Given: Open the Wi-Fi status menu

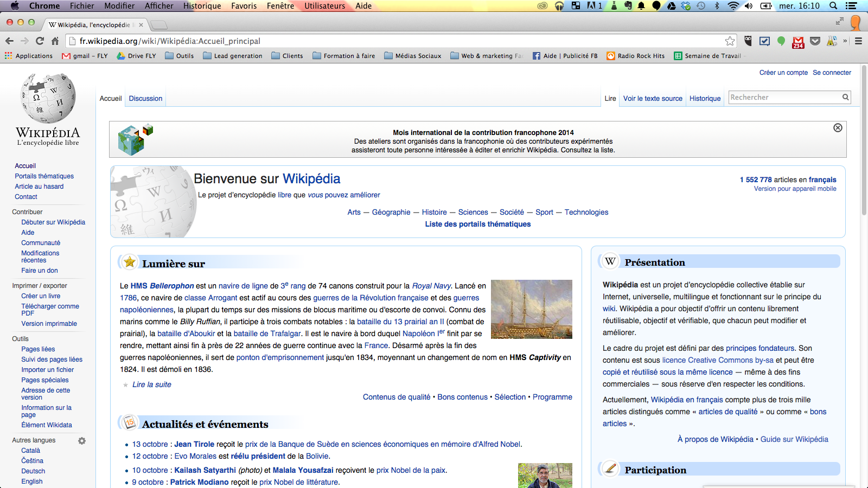Looking at the screenshot, I should point(733,6).
